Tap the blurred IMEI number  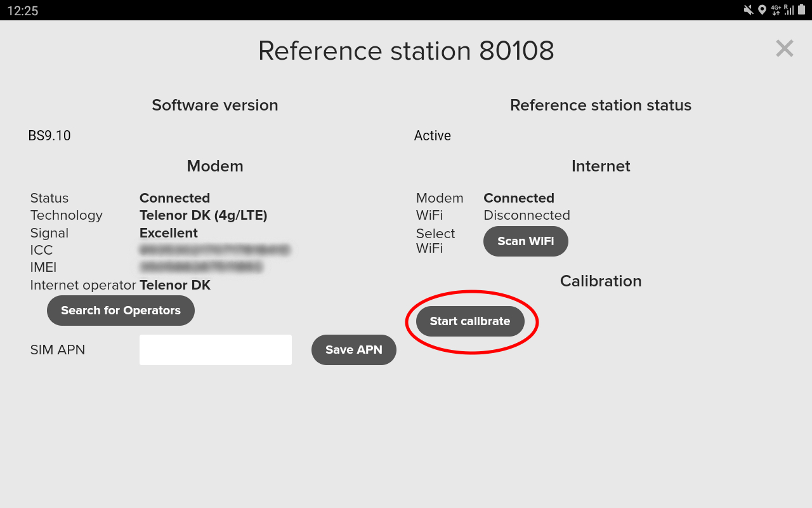pos(200,267)
